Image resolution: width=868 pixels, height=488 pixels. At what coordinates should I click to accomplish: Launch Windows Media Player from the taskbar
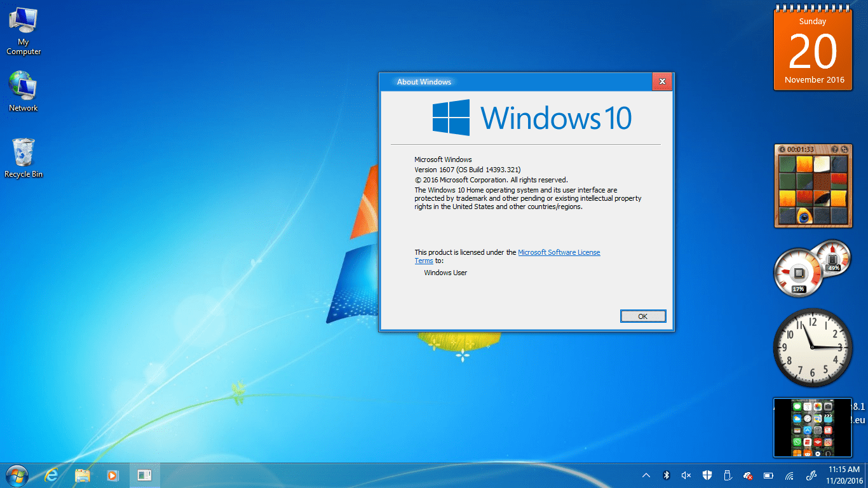click(x=112, y=475)
